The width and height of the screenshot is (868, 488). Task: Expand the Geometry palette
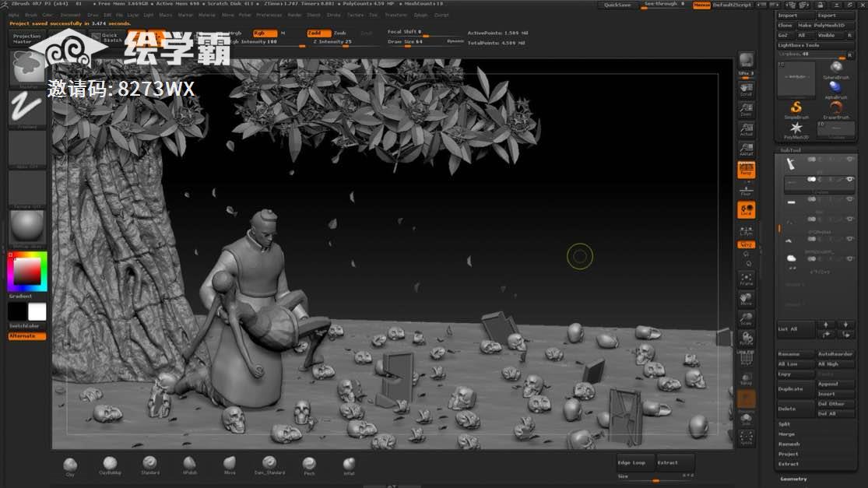click(793, 479)
